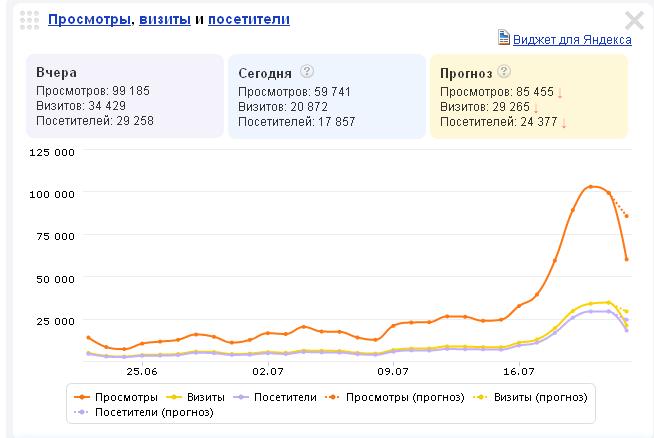Viewport: 654px width, 438px height.
Task: Click the peak point of the orange line
Action: (591, 187)
